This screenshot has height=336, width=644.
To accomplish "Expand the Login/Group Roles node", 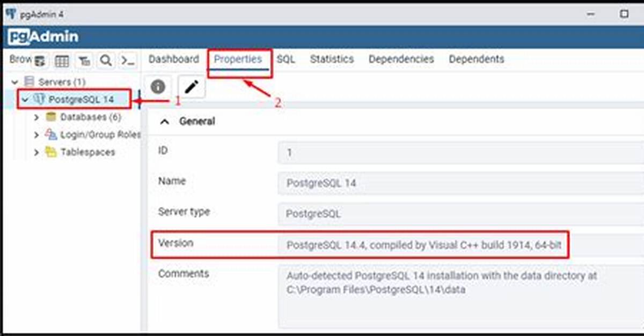I will pos(36,135).
